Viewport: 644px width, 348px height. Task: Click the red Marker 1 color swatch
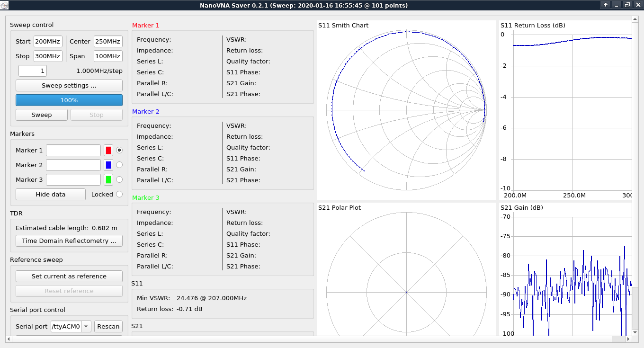click(108, 151)
